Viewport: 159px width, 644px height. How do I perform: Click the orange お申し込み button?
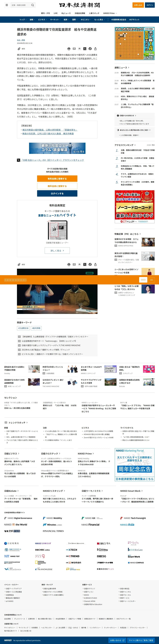point(138,5)
